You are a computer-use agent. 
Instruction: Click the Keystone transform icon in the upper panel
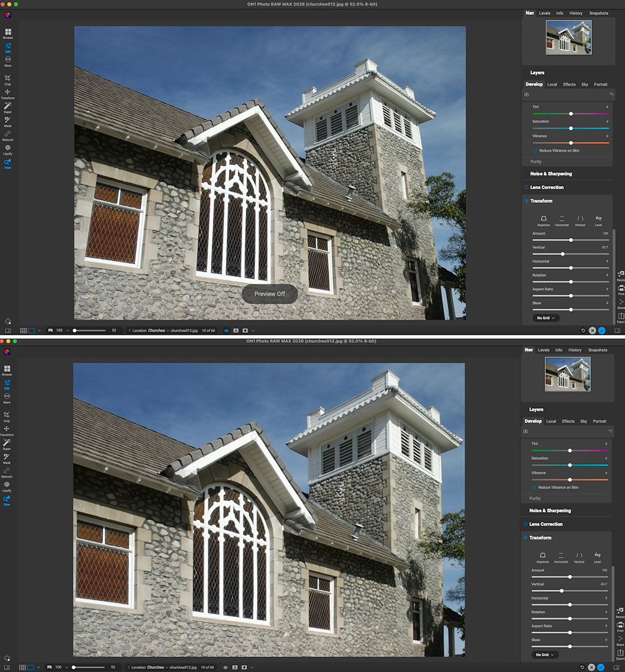(x=543, y=218)
